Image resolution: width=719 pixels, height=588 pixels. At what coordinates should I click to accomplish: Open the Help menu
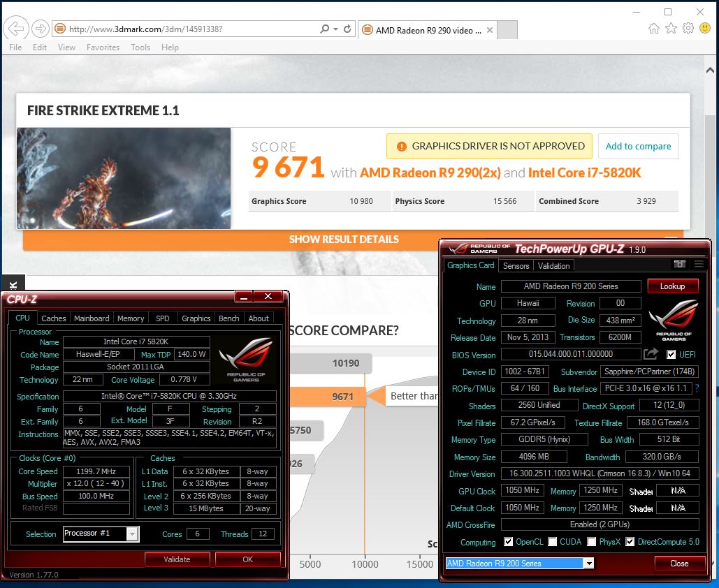170,47
